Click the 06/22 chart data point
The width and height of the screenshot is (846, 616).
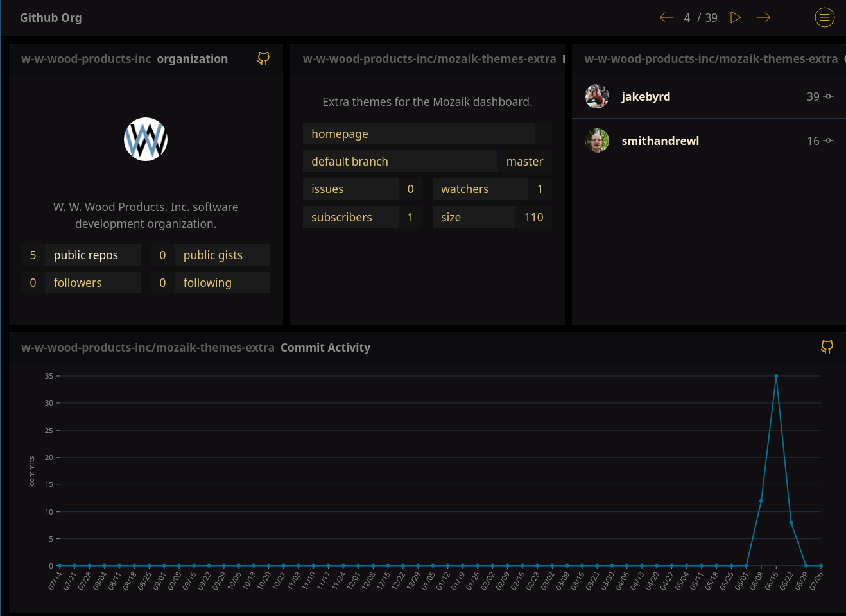click(x=791, y=522)
